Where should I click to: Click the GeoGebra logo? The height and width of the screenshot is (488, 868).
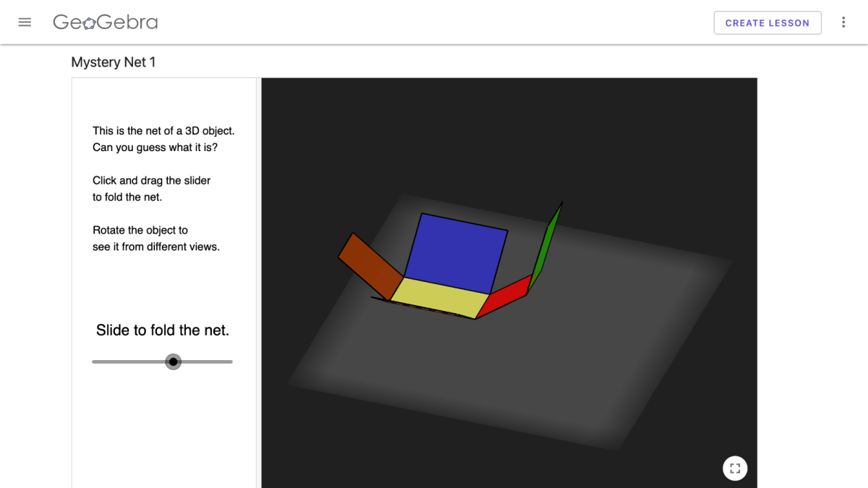(105, 22)
